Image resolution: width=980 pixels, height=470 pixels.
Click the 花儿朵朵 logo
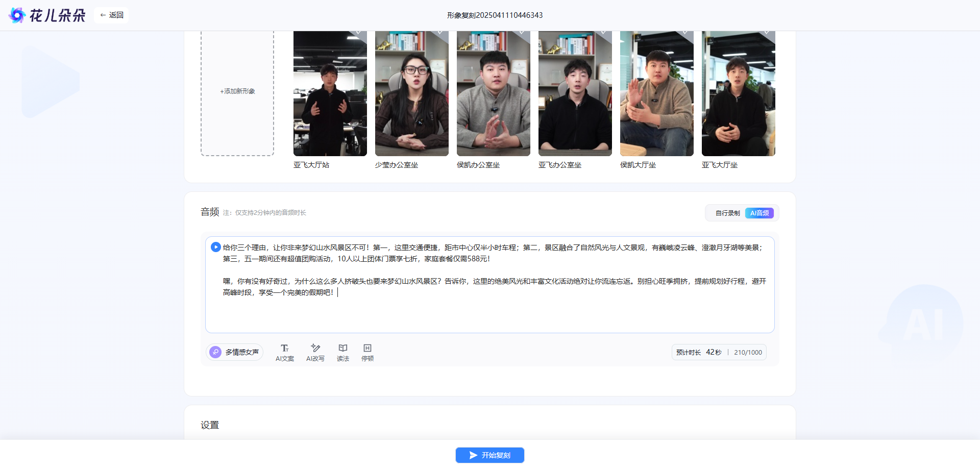(x=47, y=15)
